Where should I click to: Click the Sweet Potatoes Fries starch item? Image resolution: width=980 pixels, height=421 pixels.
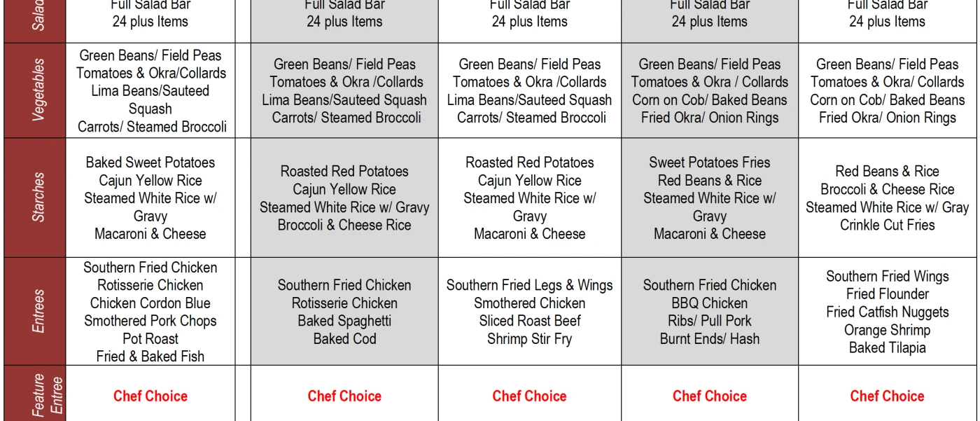click(x=710, y=163)
